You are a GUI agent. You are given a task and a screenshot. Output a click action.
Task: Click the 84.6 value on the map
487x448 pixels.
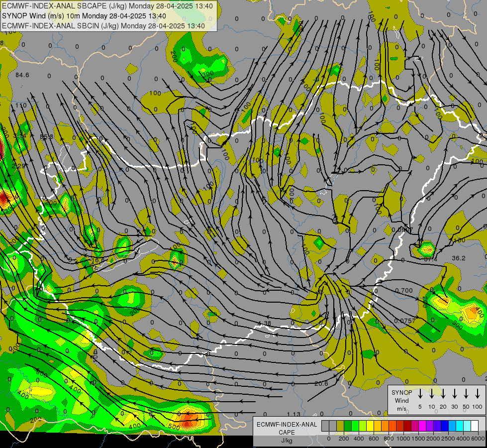[22, 75]
